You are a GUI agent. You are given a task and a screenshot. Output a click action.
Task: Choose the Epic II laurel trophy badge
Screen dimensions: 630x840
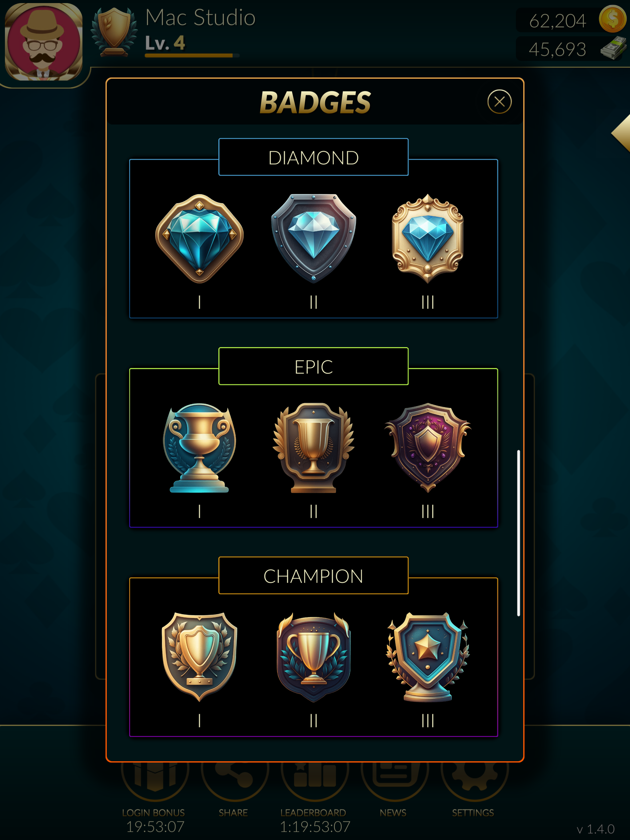pyautogui.click(x=313, y=448)
